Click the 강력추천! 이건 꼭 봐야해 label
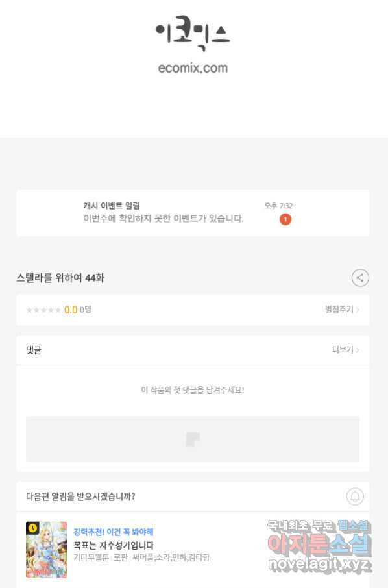This screenshot has height=588, width=388. click(114, 532)
